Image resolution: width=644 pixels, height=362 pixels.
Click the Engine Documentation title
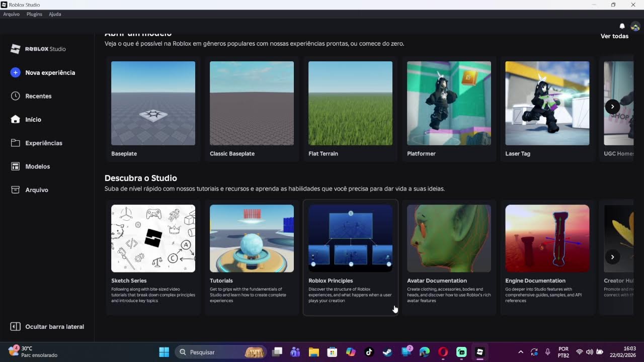(x=535, y=281)
